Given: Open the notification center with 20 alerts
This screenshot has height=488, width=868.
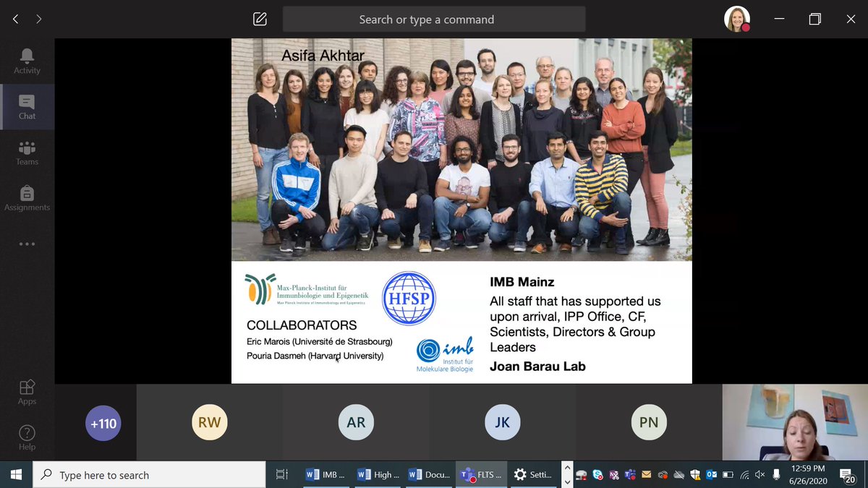Looking at the screenshot, I should click(x=847, y=475).
